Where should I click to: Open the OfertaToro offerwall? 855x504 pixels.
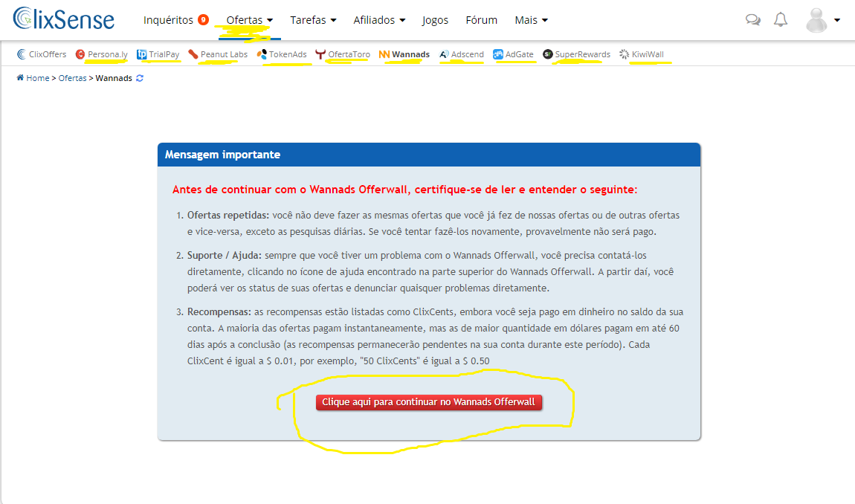click(x=343, y=54)
